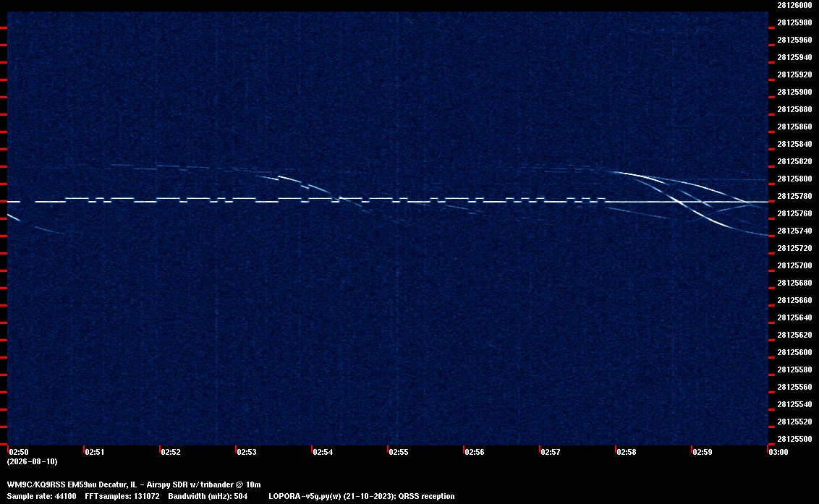819x504 pixels.
Task: Click frequency label 28125620
Action: [794, 335]
